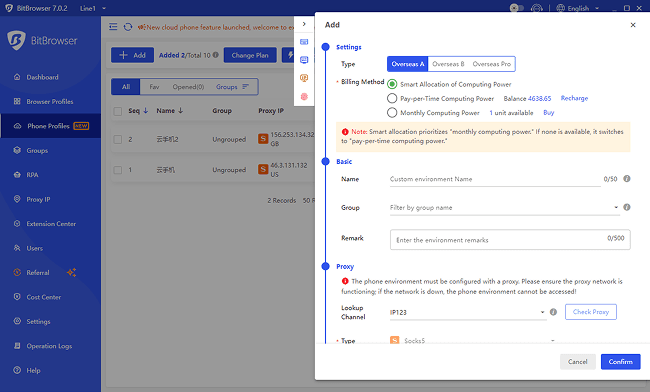Click the info icon beside Name field
This screenshot has height=392, width=650.
[627, 179]
